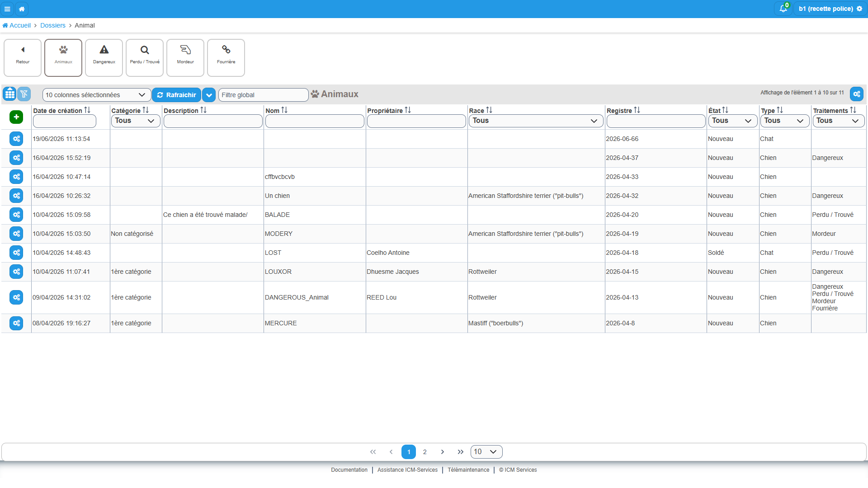The image size is (868, 488).
Task: Clear filters with the funnel icon
Action: (24, 94)
